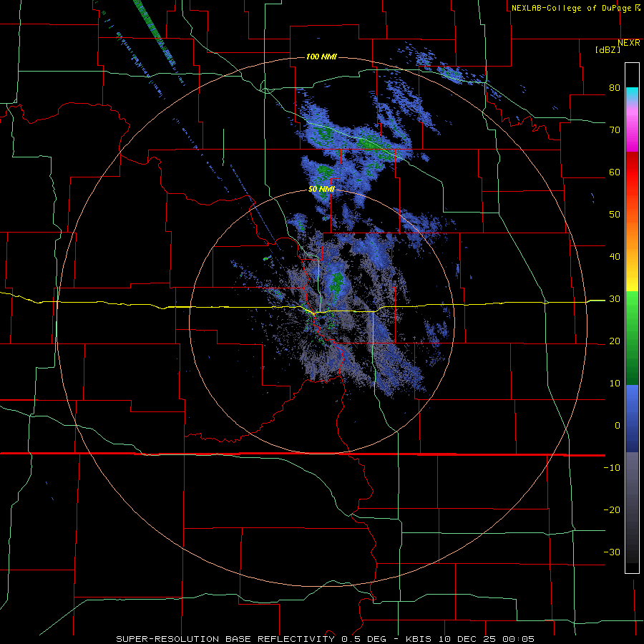Click the 60 value on dBZ scale

click(x=615, y=172)
